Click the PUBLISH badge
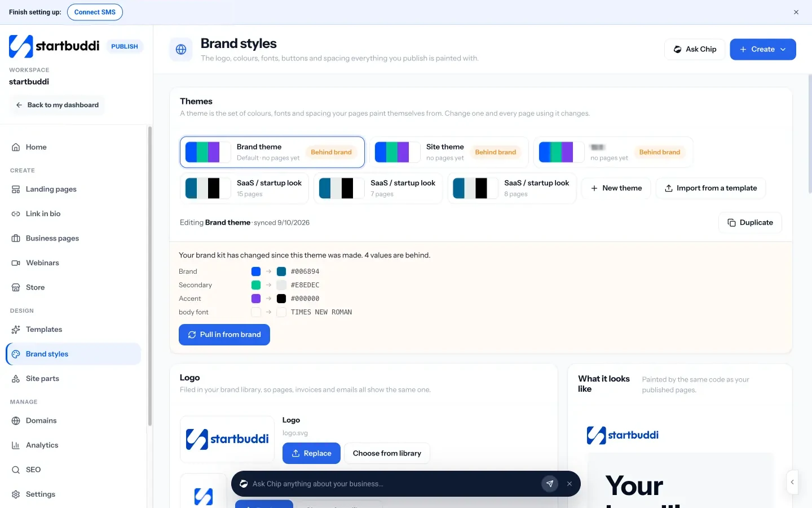Screen dimensions: 812x508 (125, 46)
